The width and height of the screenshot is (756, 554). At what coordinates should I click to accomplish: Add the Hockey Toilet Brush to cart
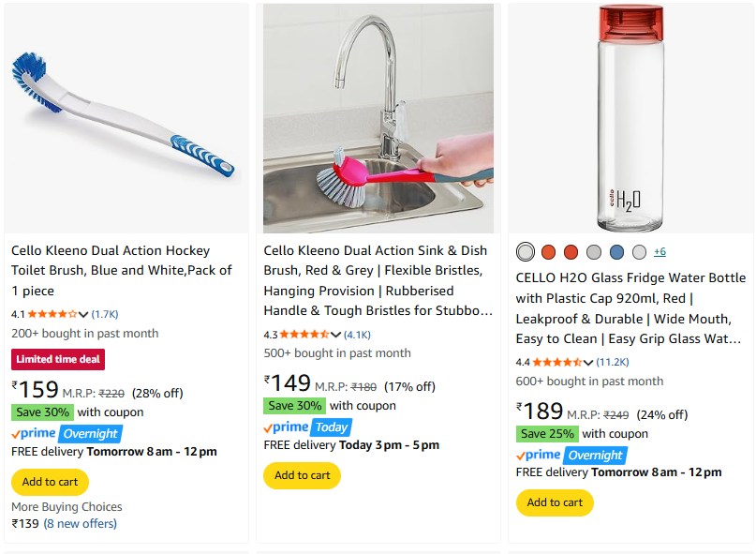(x=50, y=482)
